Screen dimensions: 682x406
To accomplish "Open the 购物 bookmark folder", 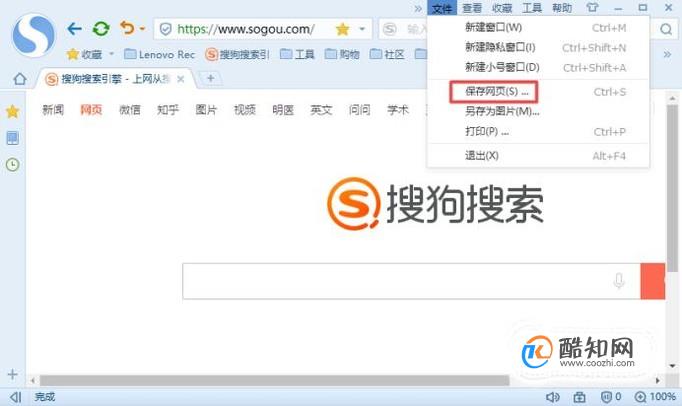I will coord(342,54).
